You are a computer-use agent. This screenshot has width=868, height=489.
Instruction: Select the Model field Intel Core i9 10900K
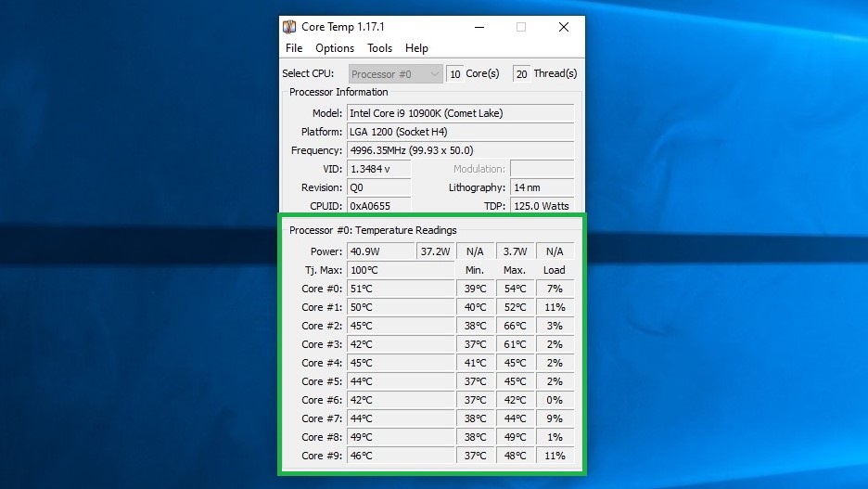pos(461,113)
